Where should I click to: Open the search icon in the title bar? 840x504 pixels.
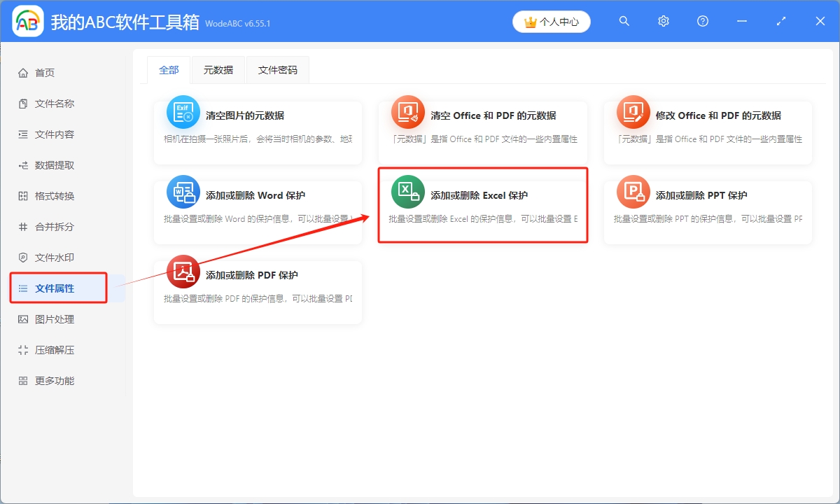(624, 21)
